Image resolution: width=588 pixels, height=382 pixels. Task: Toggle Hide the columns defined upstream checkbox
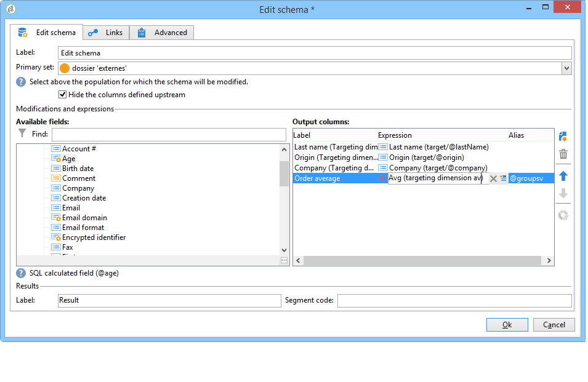click(x=63, y=95)
